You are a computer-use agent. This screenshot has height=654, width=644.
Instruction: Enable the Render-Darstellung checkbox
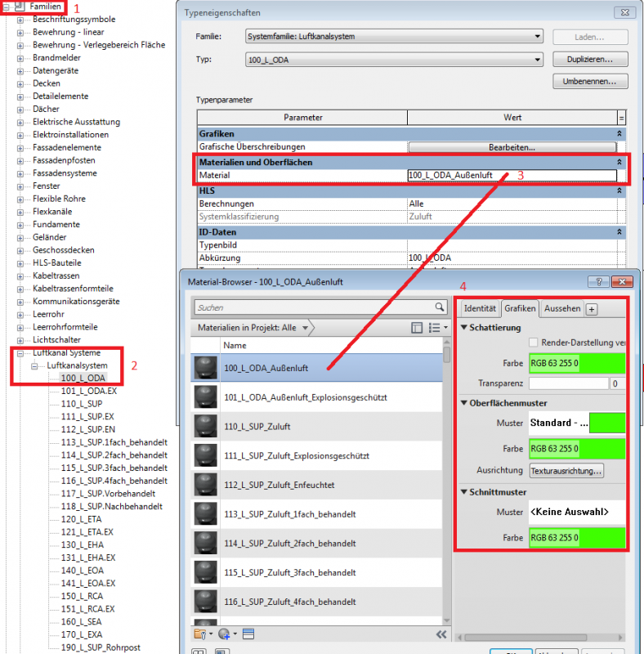pos(534,342)
